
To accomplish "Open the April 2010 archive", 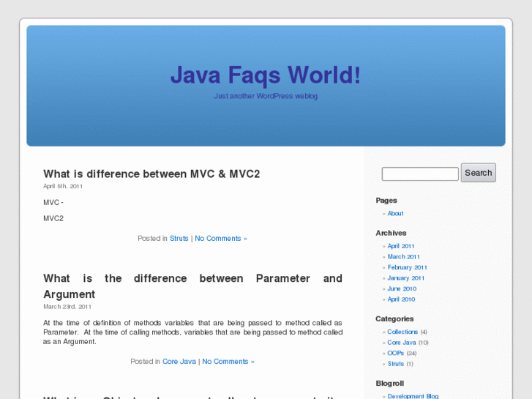I will coord(401,299).
